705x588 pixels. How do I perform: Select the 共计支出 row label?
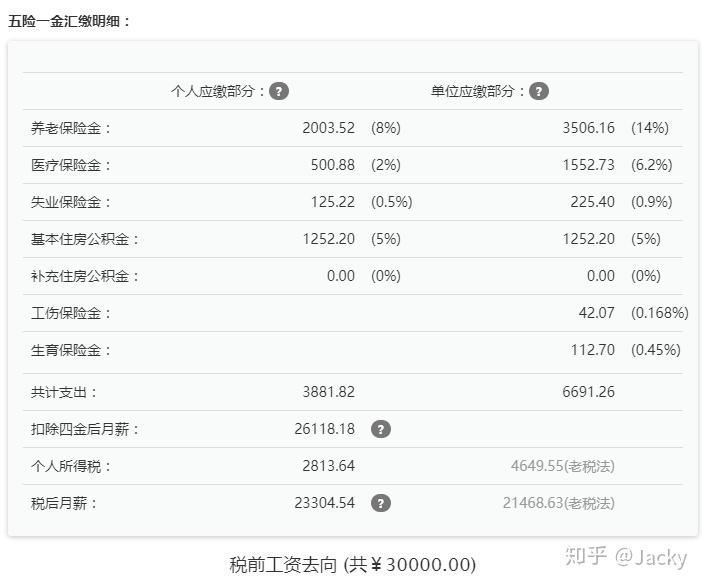point(63,392)
